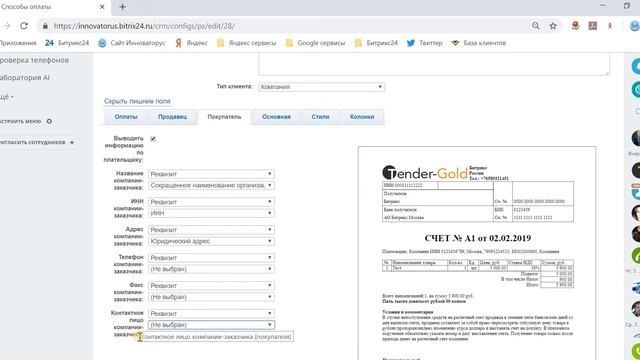Open Телефон компании Реквизит source dropdown

click(211, 258)
